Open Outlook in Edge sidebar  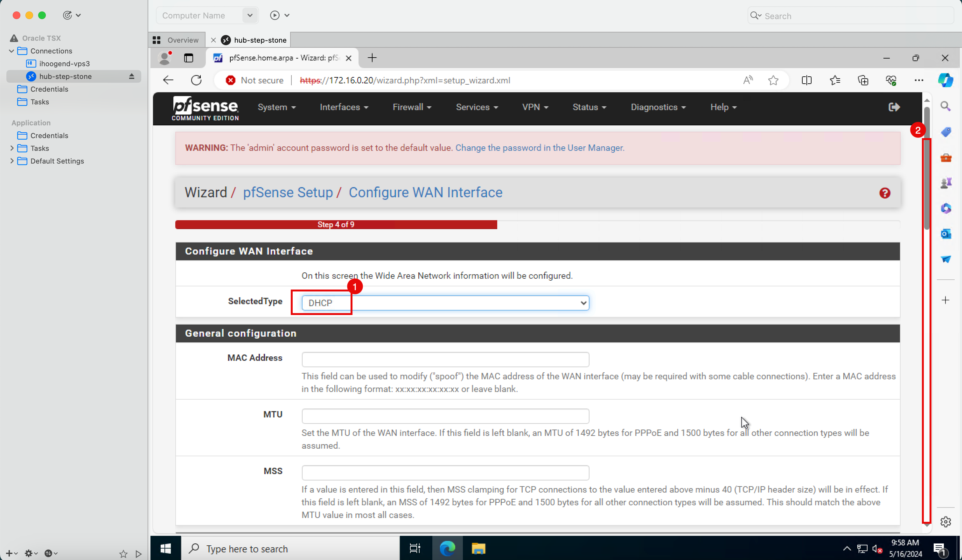coord(945,234)
